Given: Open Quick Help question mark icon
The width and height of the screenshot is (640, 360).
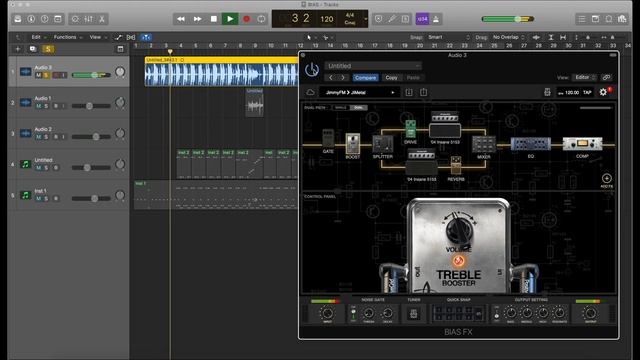Looking at the screenshot, I should click(x=44, y=19).
